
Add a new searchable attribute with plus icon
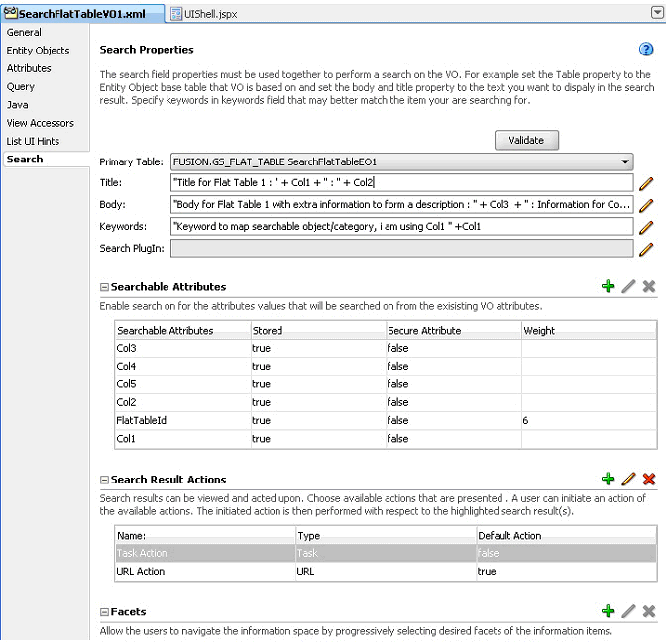click(608, 286)
